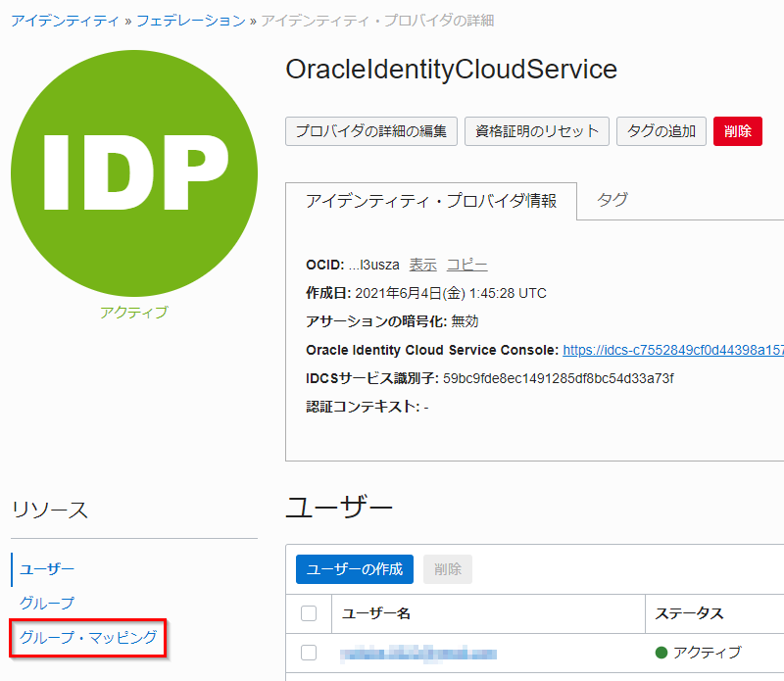Check the first user row checkbox
The width and height of the screenshot is (784, 681).
tap(309, 653)
